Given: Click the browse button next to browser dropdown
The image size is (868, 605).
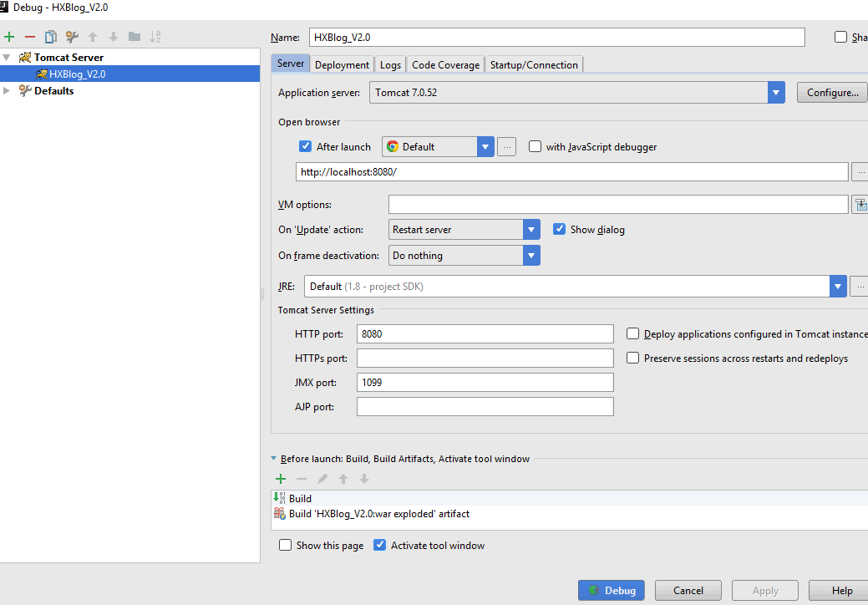Looking at the screenshot, I should [506, 147].
